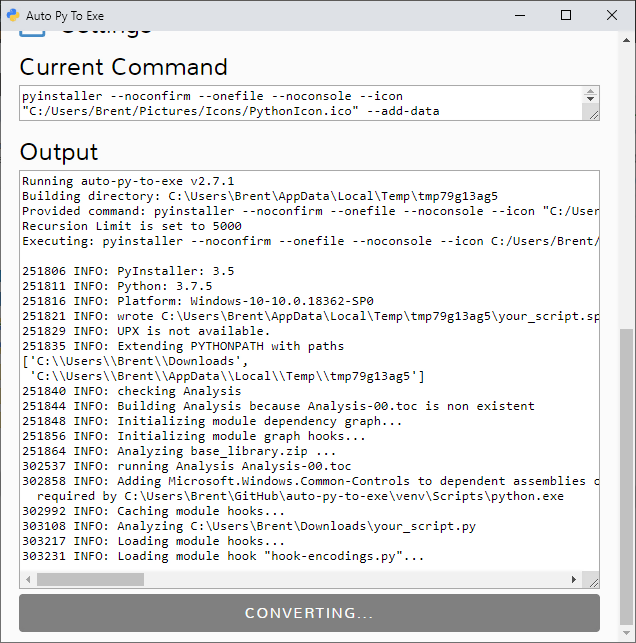Click the Output box resize grip
636x643 pixels.
pos(592,579)
